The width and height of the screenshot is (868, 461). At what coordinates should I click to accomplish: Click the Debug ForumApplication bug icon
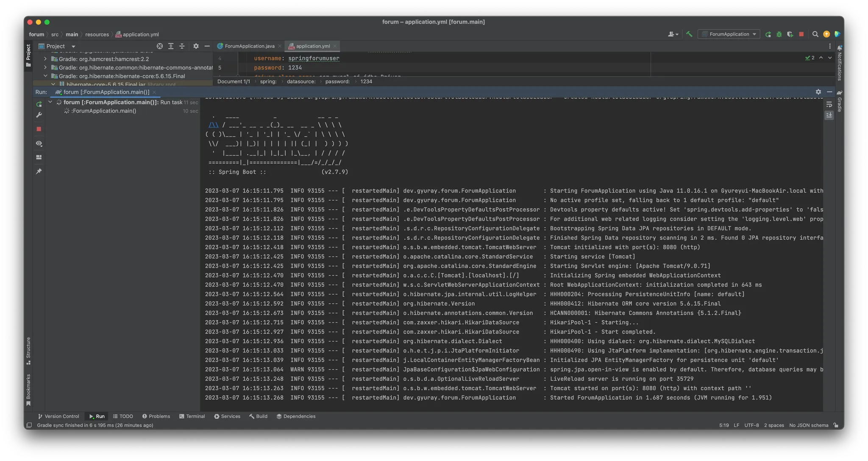779,34
